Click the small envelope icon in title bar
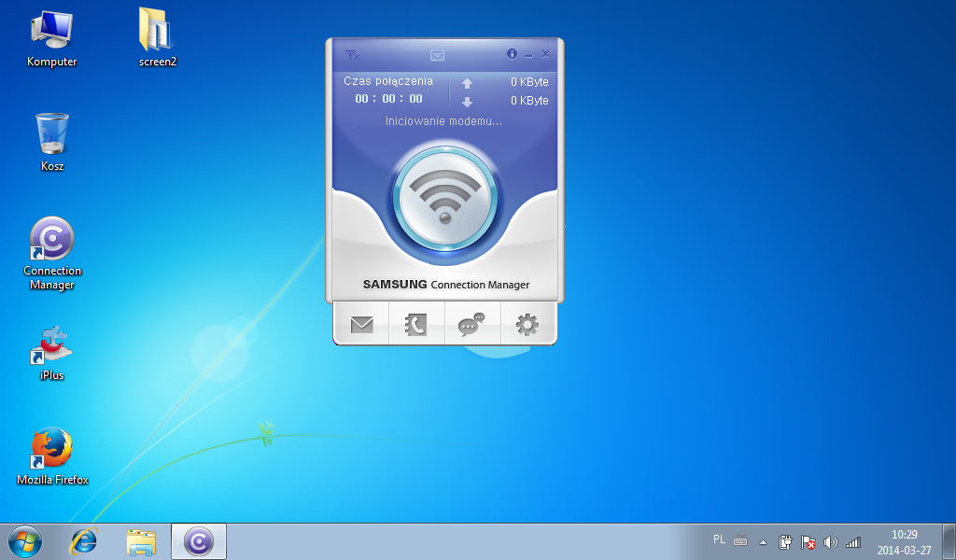 tap(437, 55)
